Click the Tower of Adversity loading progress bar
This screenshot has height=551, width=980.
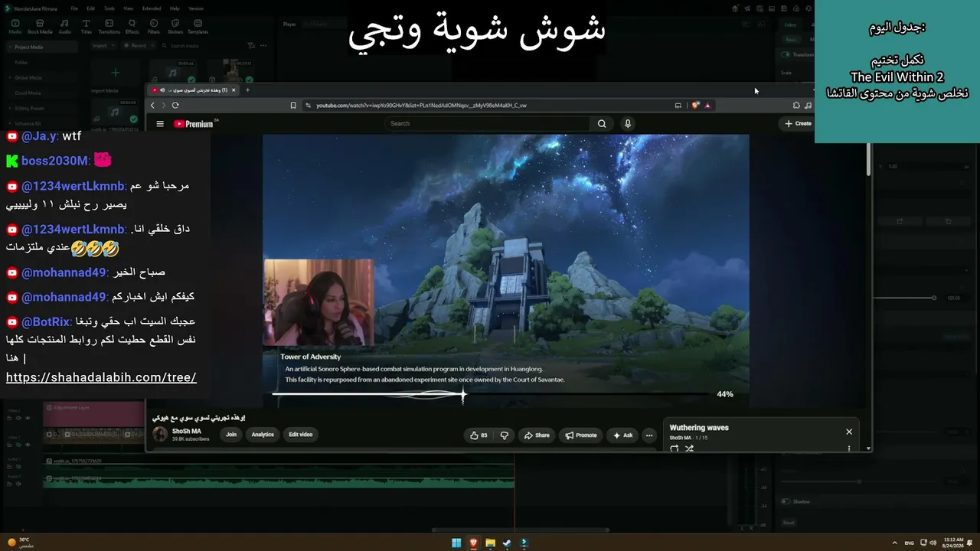tap(491, 395)
